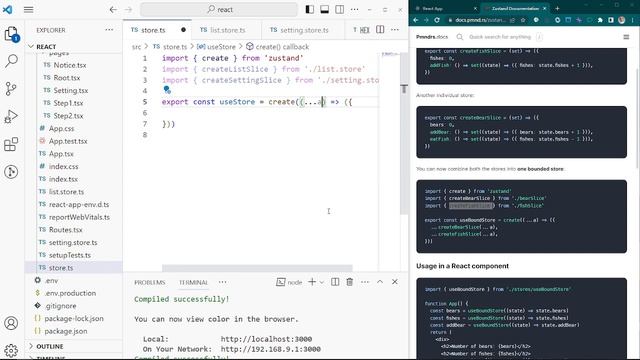Toggle the bottom panel layout icon
The width and height of the screenshot is (640, 360).
[x=324, y=9]
